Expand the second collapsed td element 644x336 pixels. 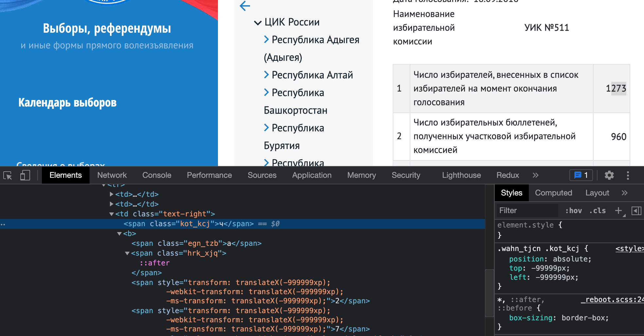(112, 204)
